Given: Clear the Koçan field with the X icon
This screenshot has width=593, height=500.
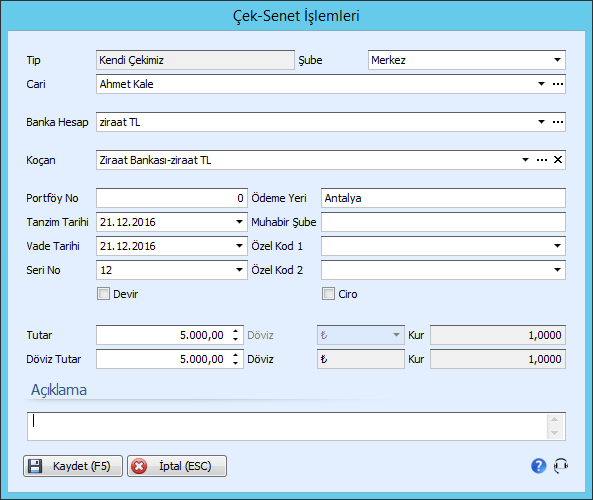Looking at the screenshot, I should click(x=558, y=160).
